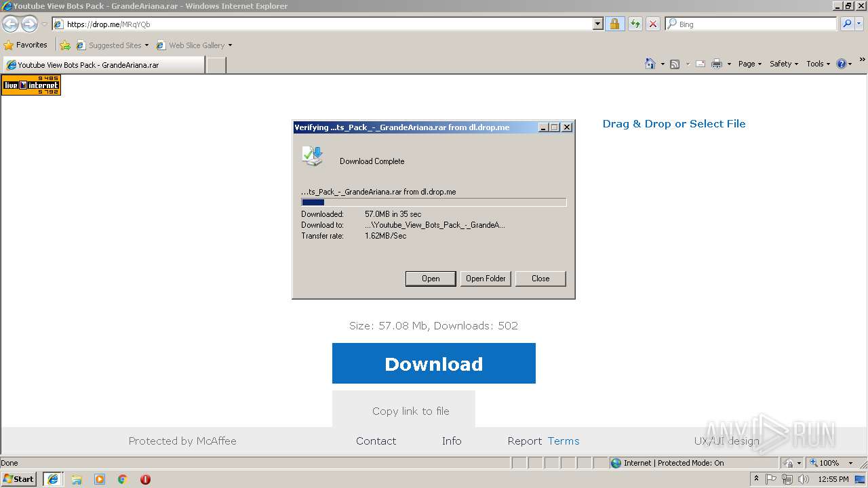868x488 pixels.
Task: Click the Show Desktop button
Action: (861, 479)
